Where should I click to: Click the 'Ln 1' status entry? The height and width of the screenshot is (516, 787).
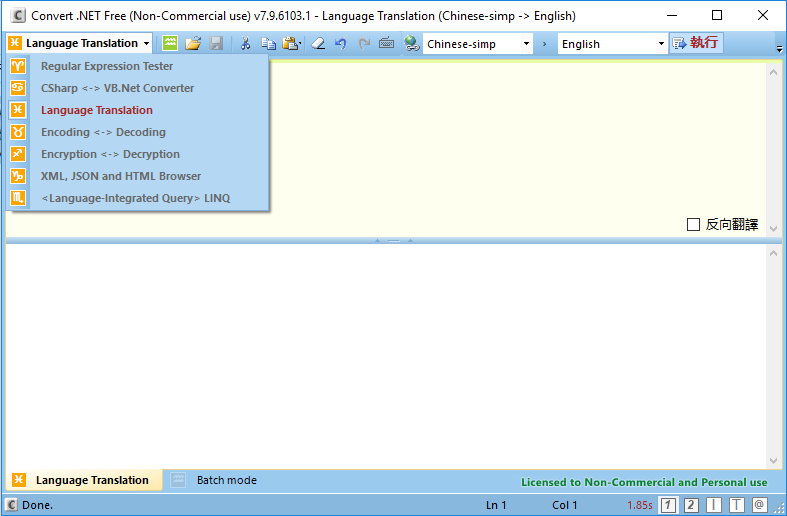point(496,505)
